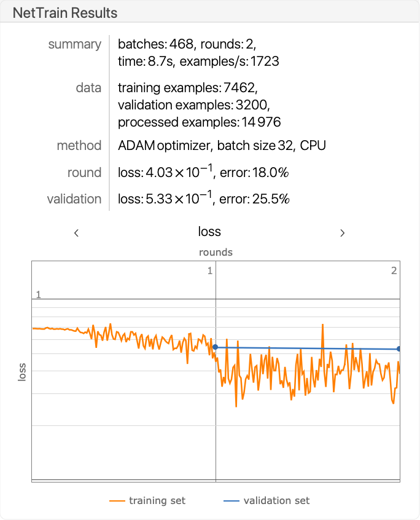Click the "summary" row label

[x=75, y=44]
